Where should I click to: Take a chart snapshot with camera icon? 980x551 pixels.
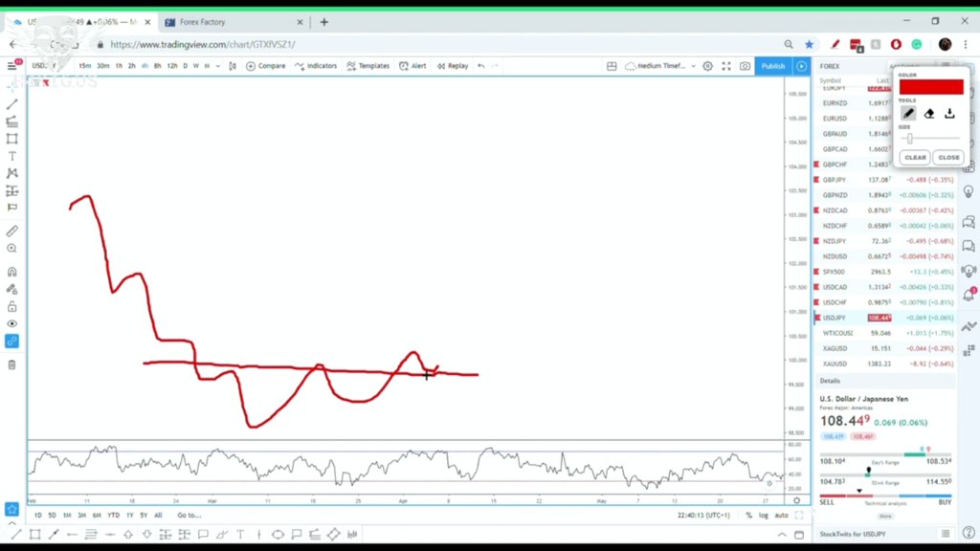(745, 66)
